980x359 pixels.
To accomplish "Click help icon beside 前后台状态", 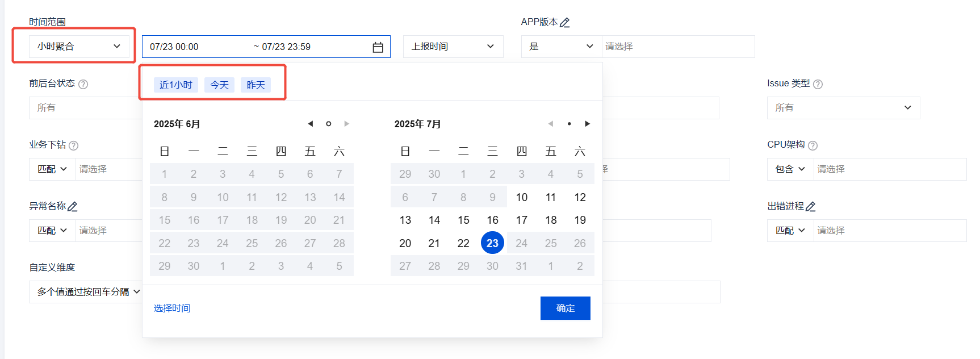I will click(83, 84).
